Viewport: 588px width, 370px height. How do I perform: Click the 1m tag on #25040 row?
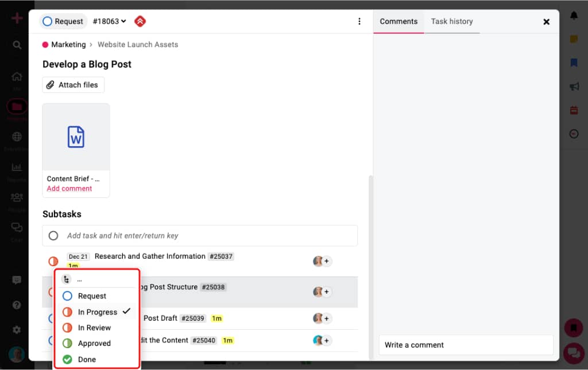click(227, 340)
